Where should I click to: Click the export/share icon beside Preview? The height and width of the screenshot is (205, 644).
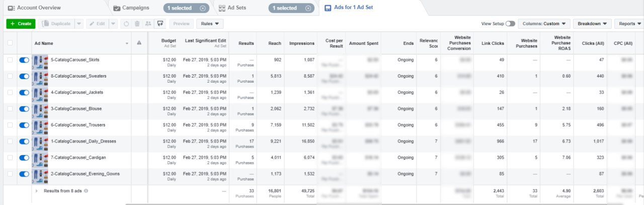pos(160,24)
